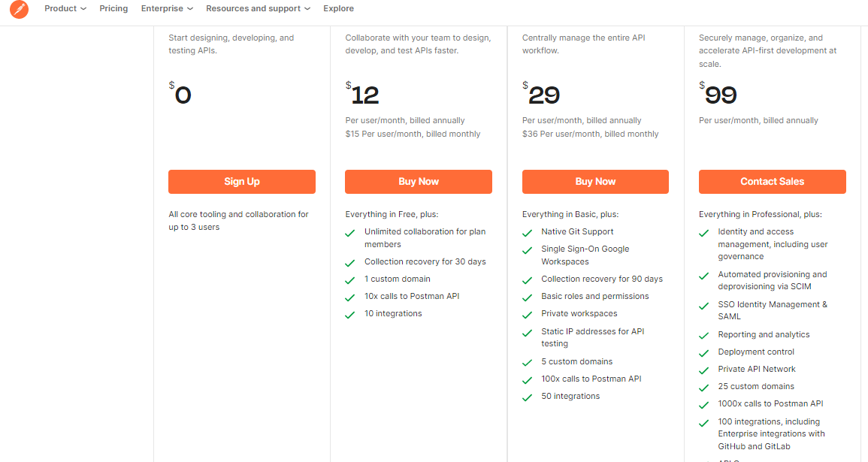Contact Sales for the $99 plan
Screen dimensions: 868x462
click(773, 182)
